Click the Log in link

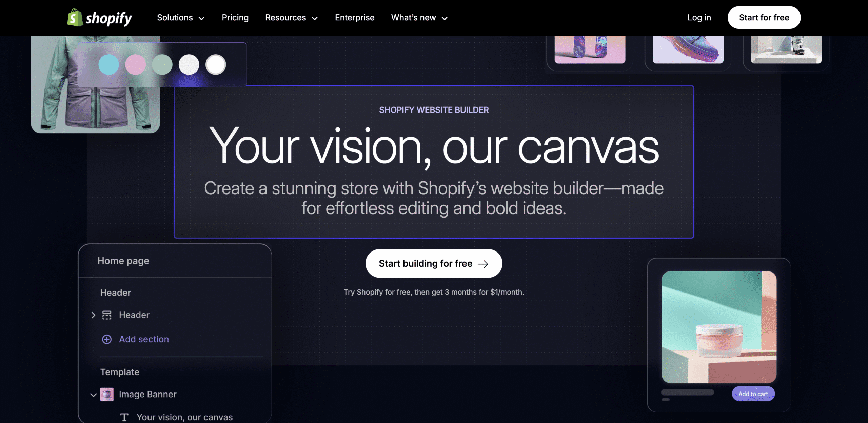point(699,18)
